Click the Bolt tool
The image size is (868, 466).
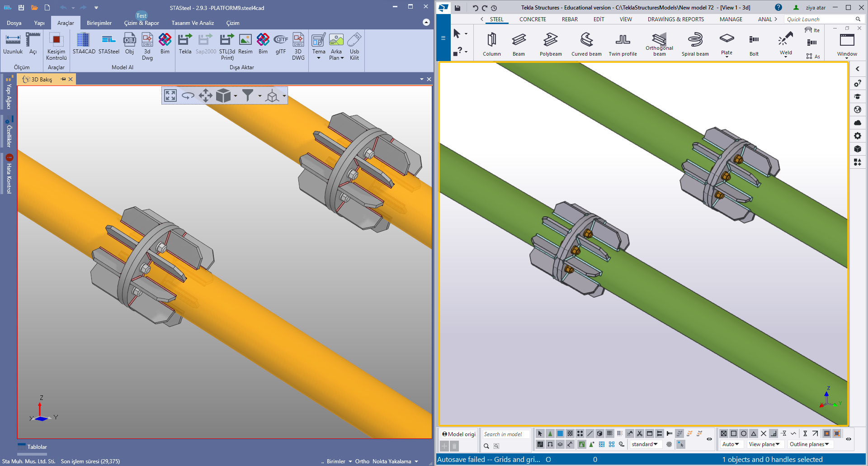click(754, 44)
